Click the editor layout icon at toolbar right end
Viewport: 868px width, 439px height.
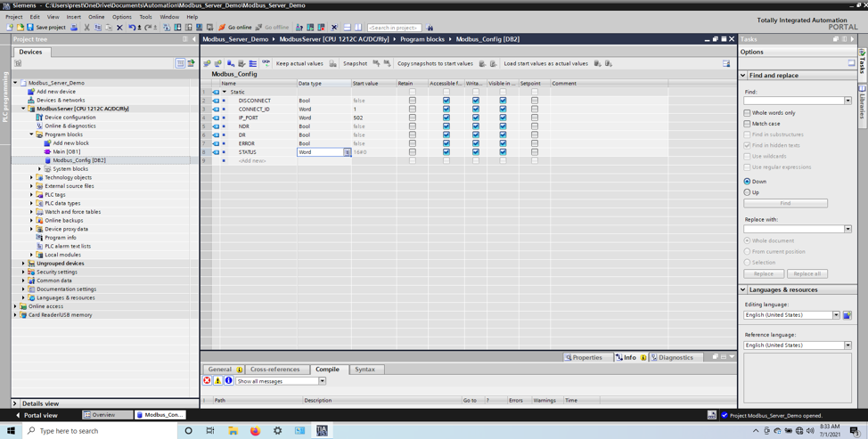(726, 63)
